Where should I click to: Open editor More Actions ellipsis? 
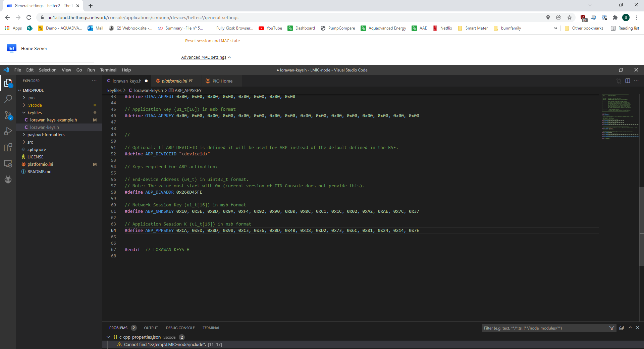pos(636,81)
